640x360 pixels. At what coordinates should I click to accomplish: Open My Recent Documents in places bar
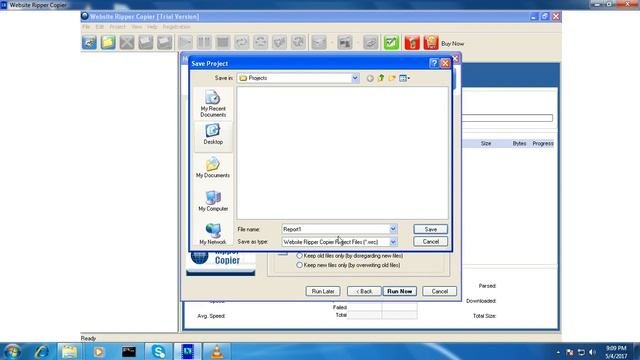point(213,104)
